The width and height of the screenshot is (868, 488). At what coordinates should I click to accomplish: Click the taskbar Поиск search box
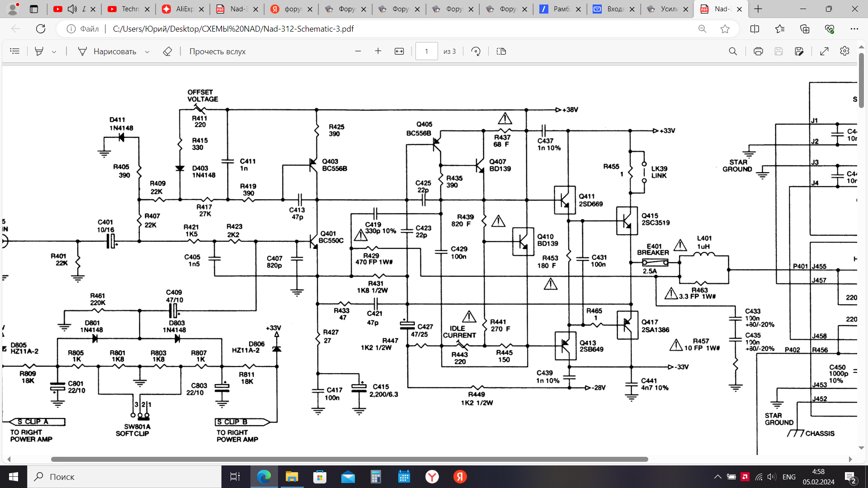[124, 477]
